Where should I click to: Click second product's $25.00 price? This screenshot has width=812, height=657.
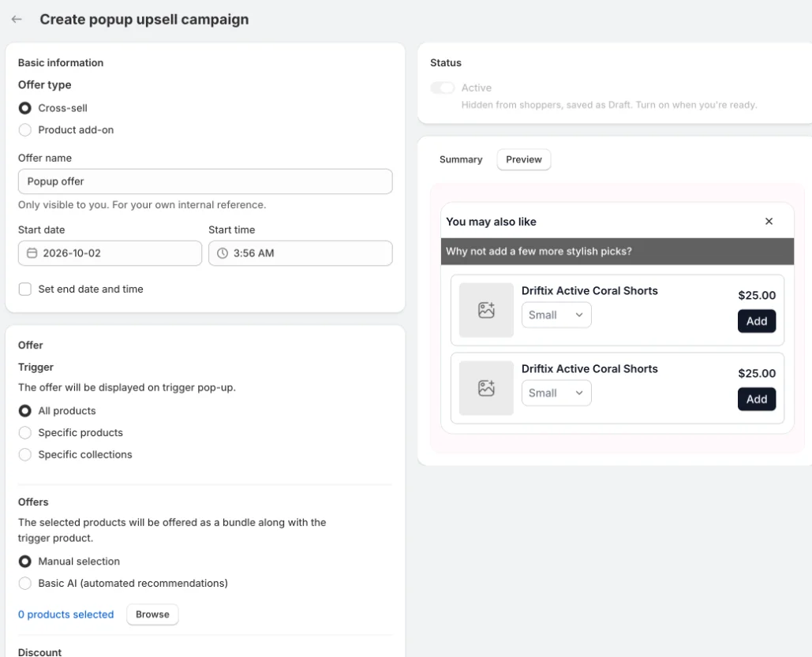pos(757,374)
